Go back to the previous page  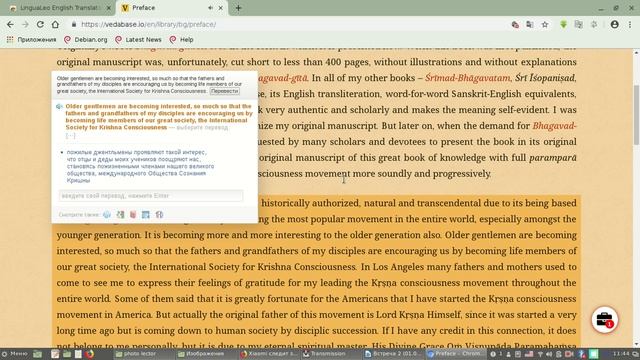point(10,24)
